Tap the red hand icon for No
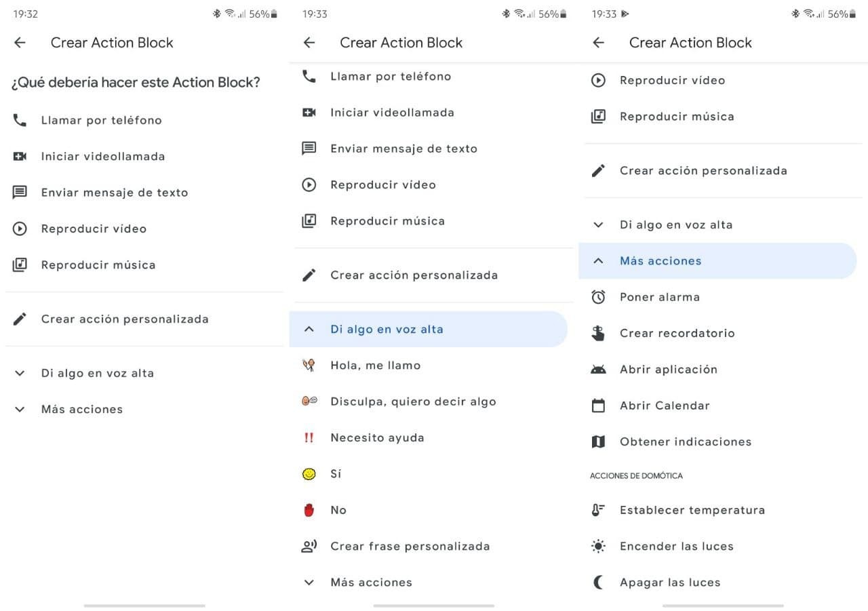 (309, 510)
